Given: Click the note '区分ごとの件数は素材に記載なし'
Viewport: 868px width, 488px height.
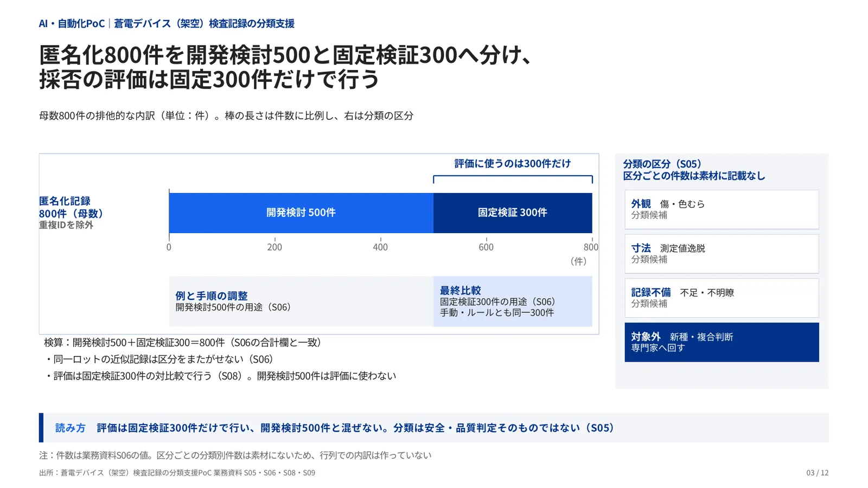Looking at the screenshot, I should coord(694,176).
